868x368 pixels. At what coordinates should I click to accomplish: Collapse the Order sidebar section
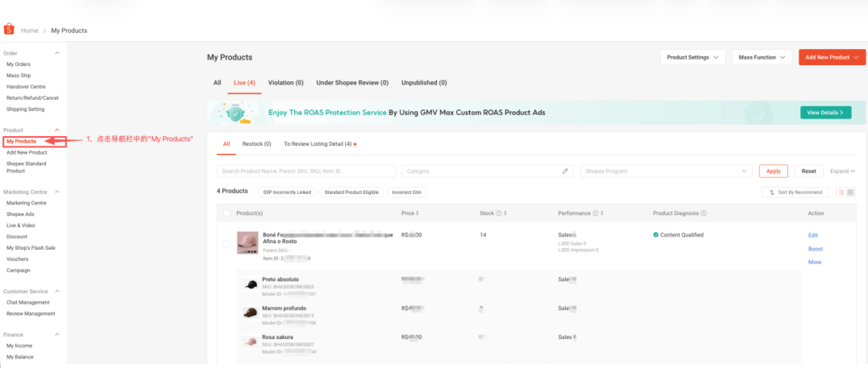(57, 53)
